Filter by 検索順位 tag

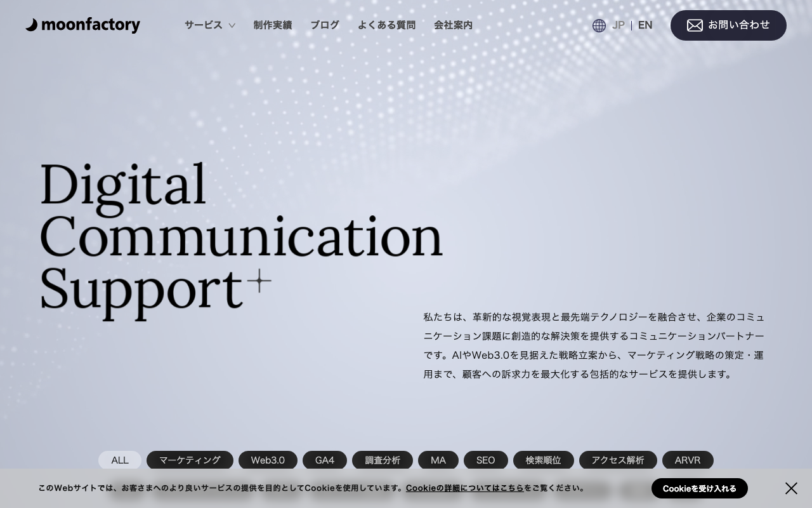(x=544, y=460)
